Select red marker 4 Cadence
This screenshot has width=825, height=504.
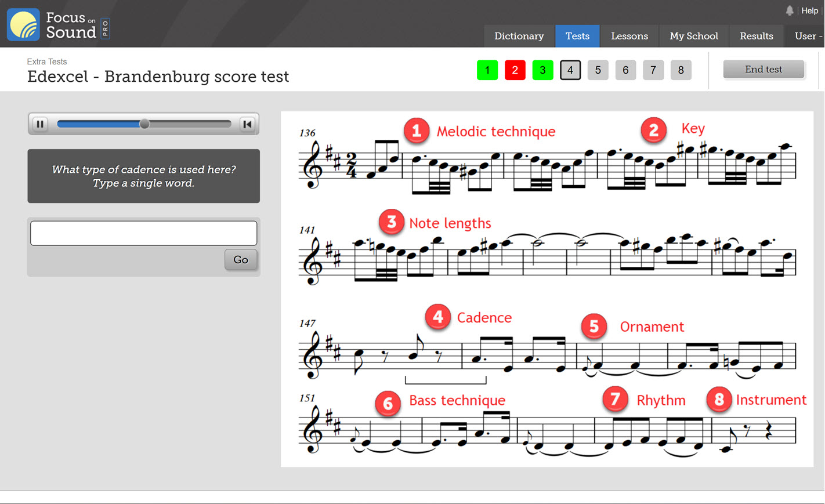(438, 317)
